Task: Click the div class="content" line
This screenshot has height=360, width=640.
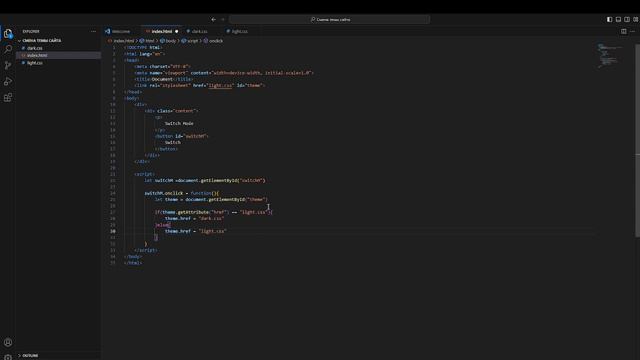Action: [171, 111]
